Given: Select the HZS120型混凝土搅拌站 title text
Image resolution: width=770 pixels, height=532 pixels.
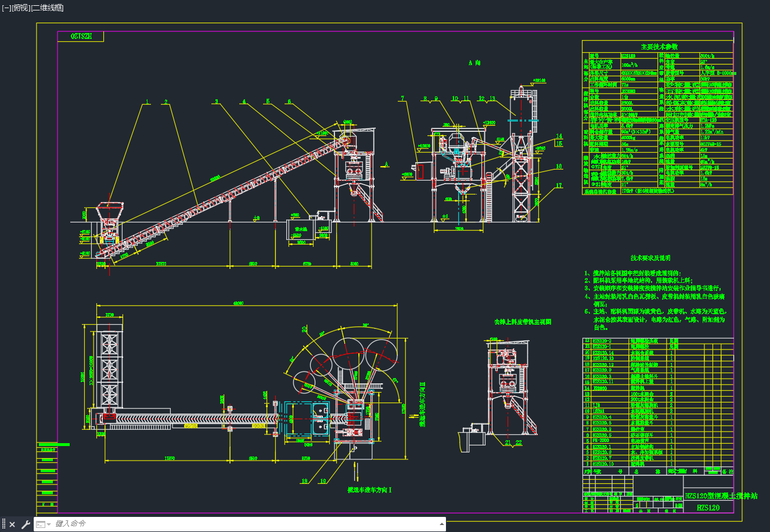Looking at the screenshot, I should [721, 496].
